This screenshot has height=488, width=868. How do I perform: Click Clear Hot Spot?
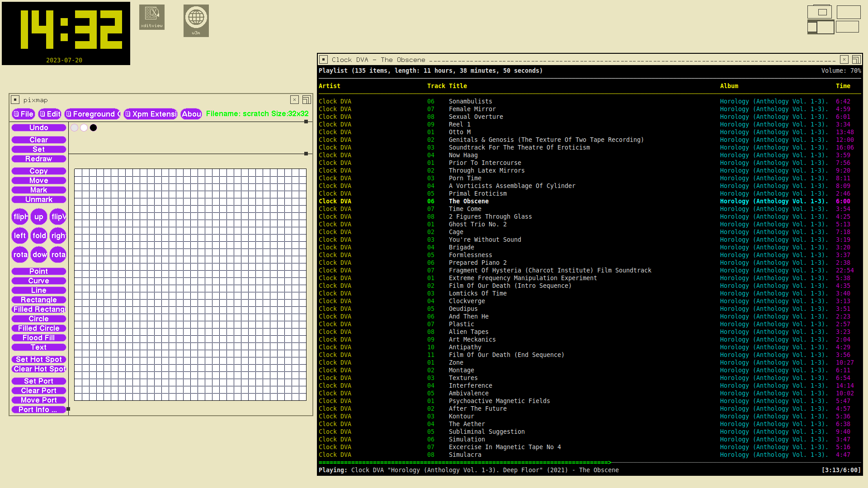coord(39,369)
